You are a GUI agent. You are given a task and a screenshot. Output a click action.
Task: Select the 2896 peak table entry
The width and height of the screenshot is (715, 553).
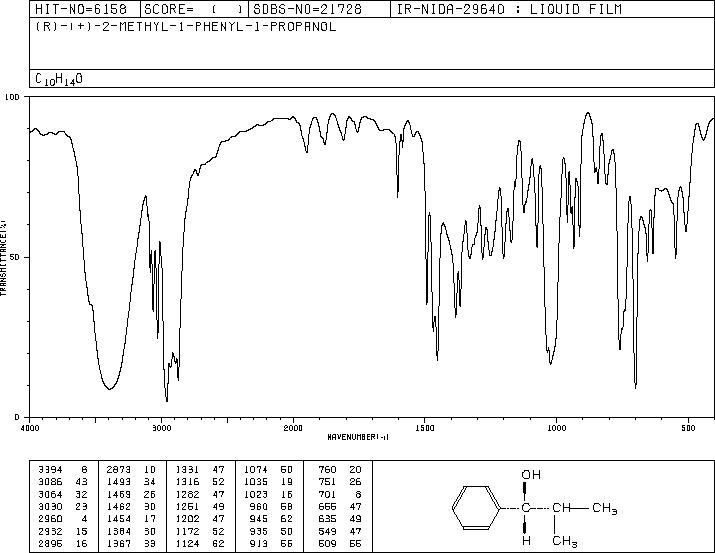pyautogui.click(x=63, y=544)
